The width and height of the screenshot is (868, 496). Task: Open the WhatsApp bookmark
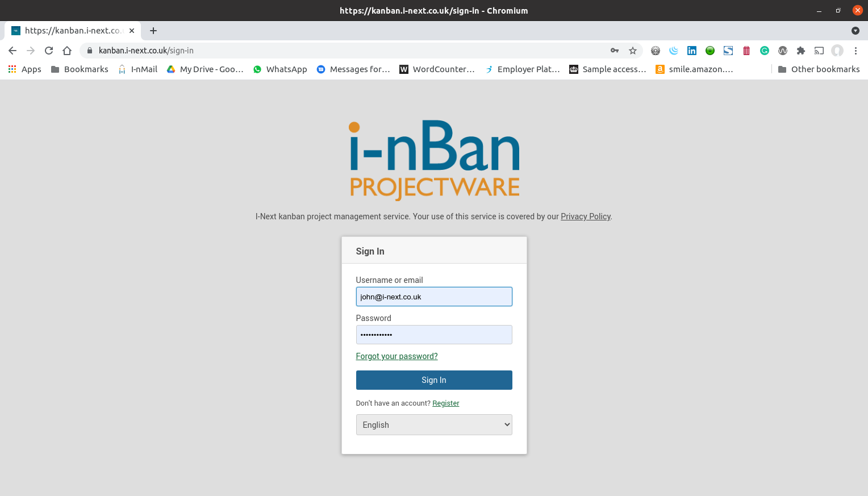(x=280, y=69)
